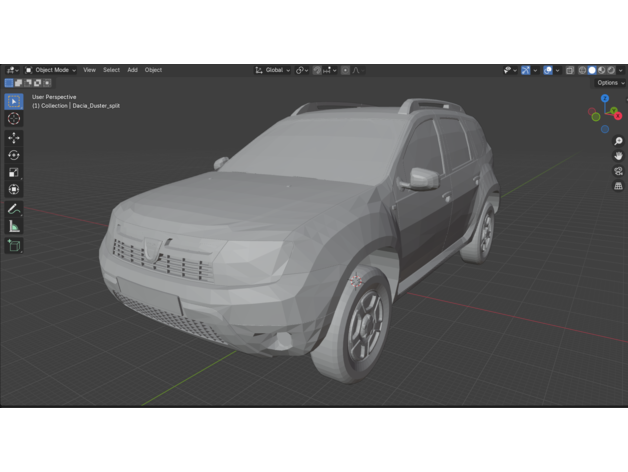Screen dimensions: 628x472
Task: Open the View menu
Action: point(89,70)
